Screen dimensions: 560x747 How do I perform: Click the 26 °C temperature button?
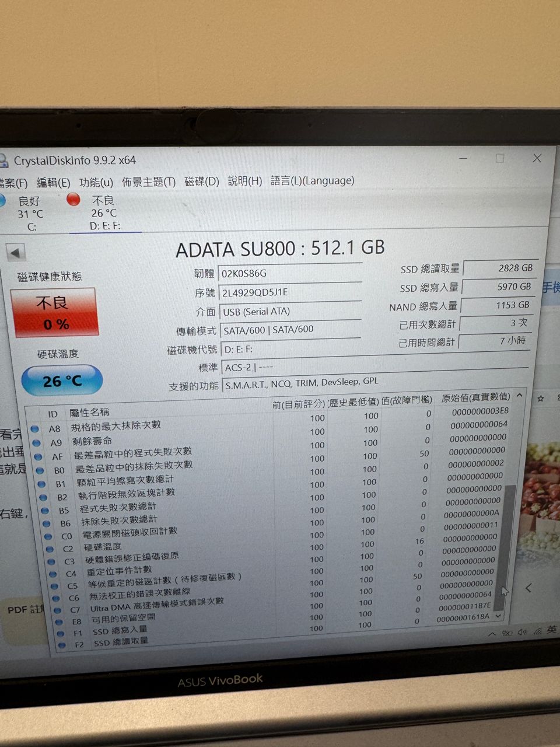tap(62, 381)
